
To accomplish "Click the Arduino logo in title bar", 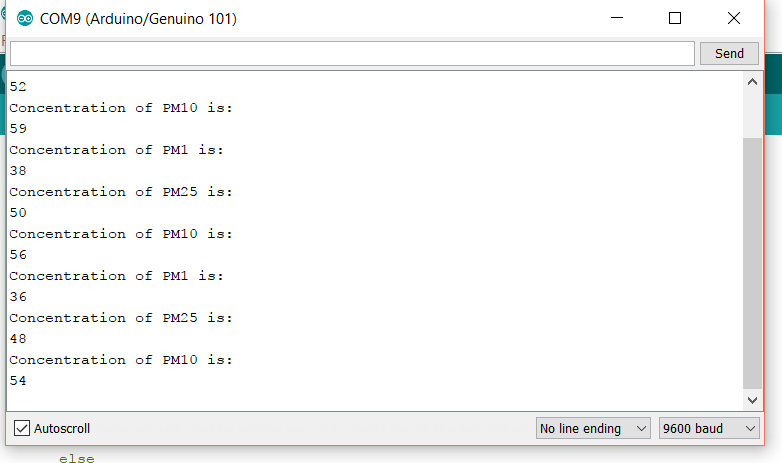I will tap(25, 19).
